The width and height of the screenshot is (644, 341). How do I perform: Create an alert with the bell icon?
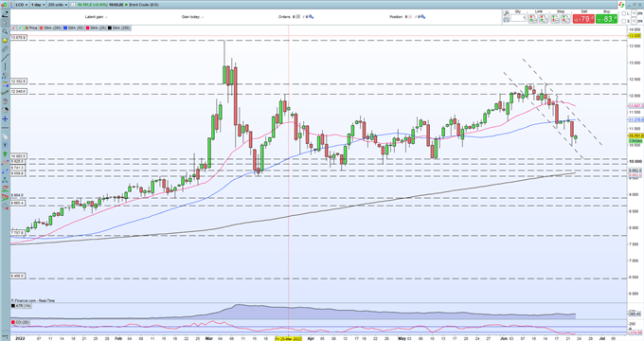[x=6, y=41]
